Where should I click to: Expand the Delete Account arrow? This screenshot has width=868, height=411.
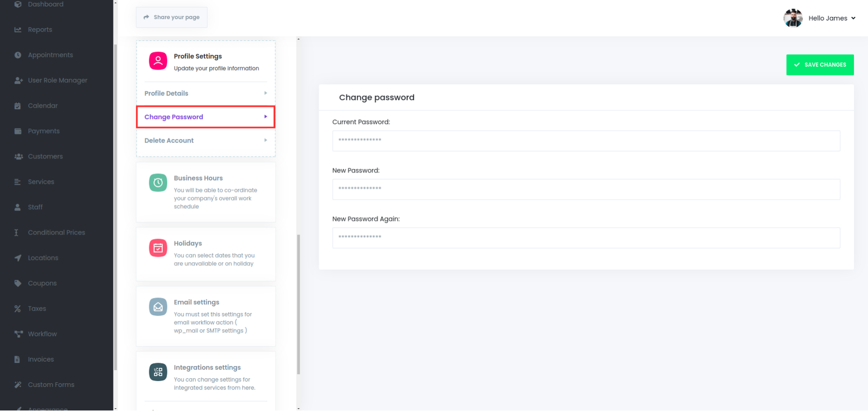point(265,141)
